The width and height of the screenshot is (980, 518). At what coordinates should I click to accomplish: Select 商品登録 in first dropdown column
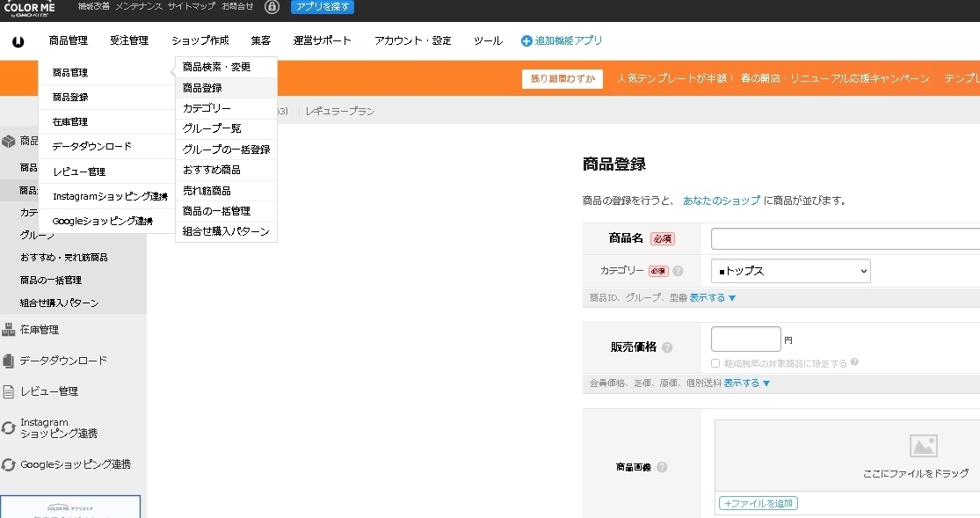coord(107,98)
